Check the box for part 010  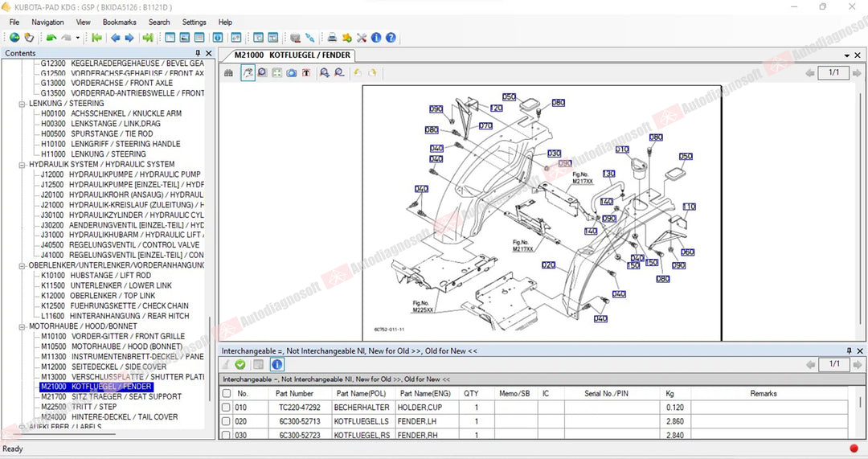227,408
